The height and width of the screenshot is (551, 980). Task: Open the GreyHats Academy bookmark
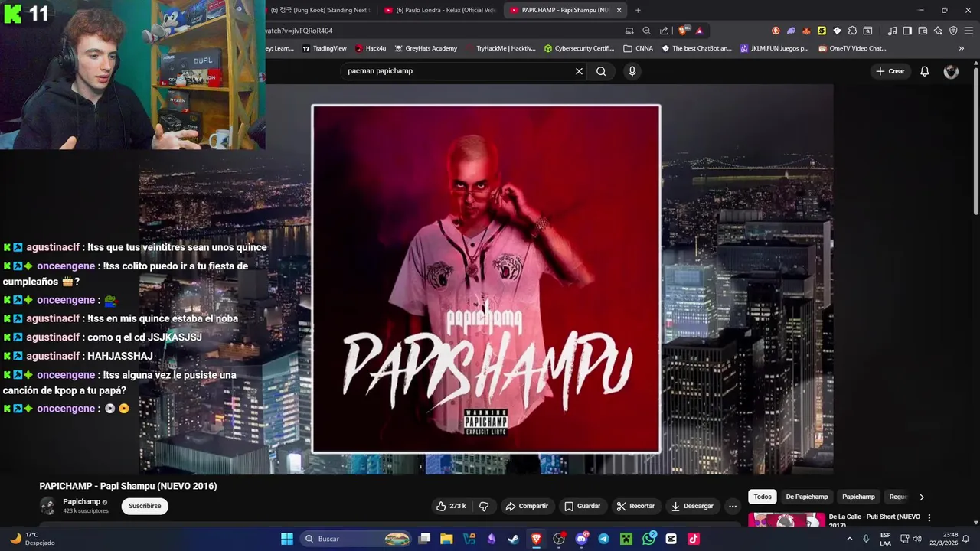pos(426,48)
